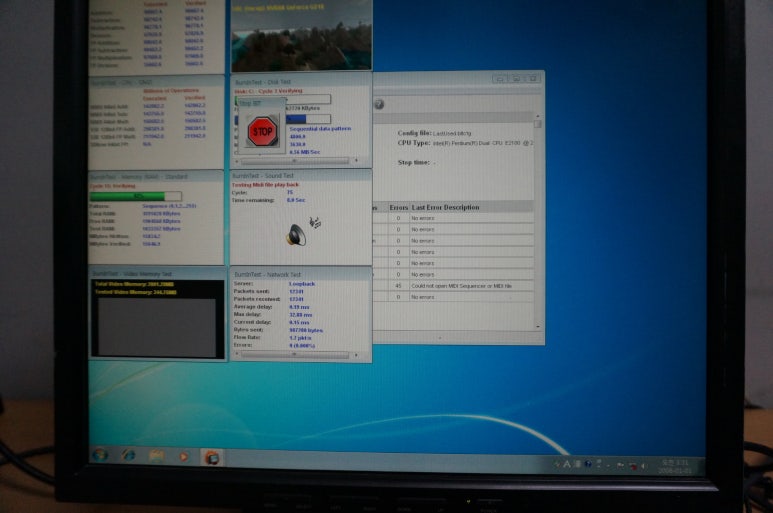Click the IME language A indicator
This screenshot has height=513, width=773.
pyautogui.click(x=566, y=464)
